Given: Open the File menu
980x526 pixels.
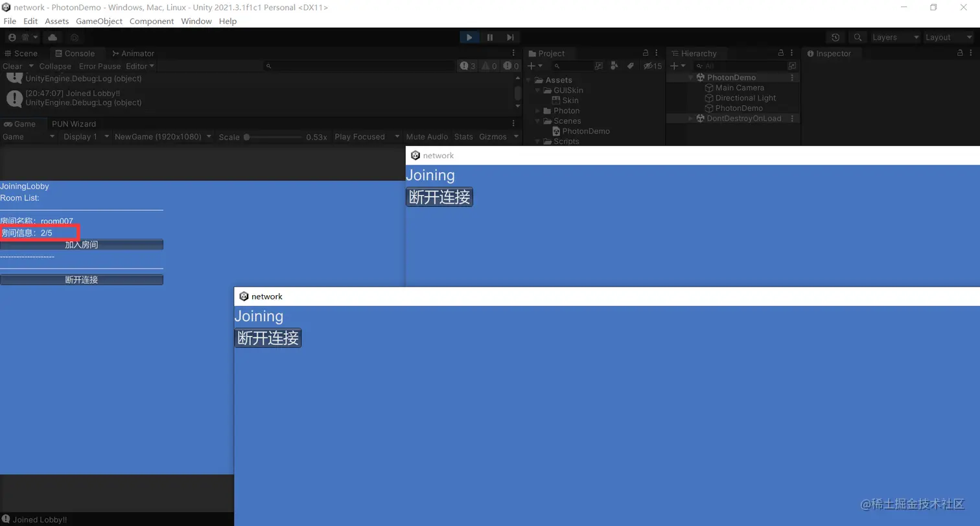Looking at the screenshot, I should click(x=10, y=21).
